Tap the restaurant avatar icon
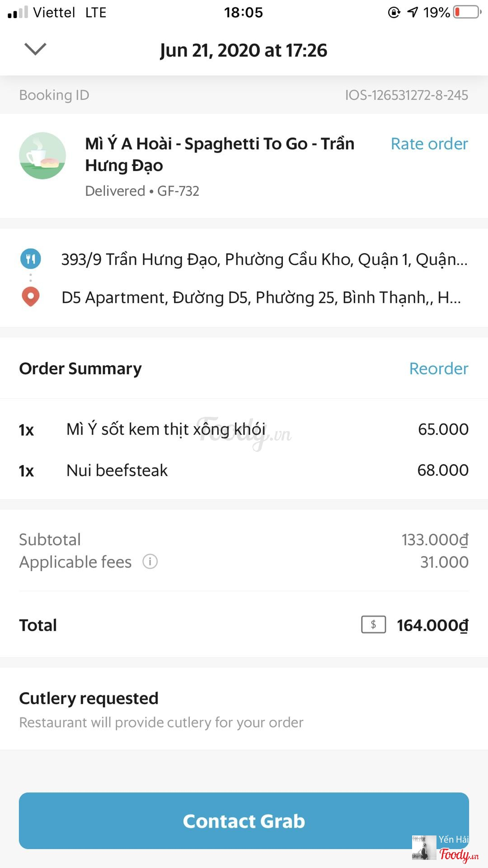This screenshot has height=868, width=488. click(x=42, y=156)
